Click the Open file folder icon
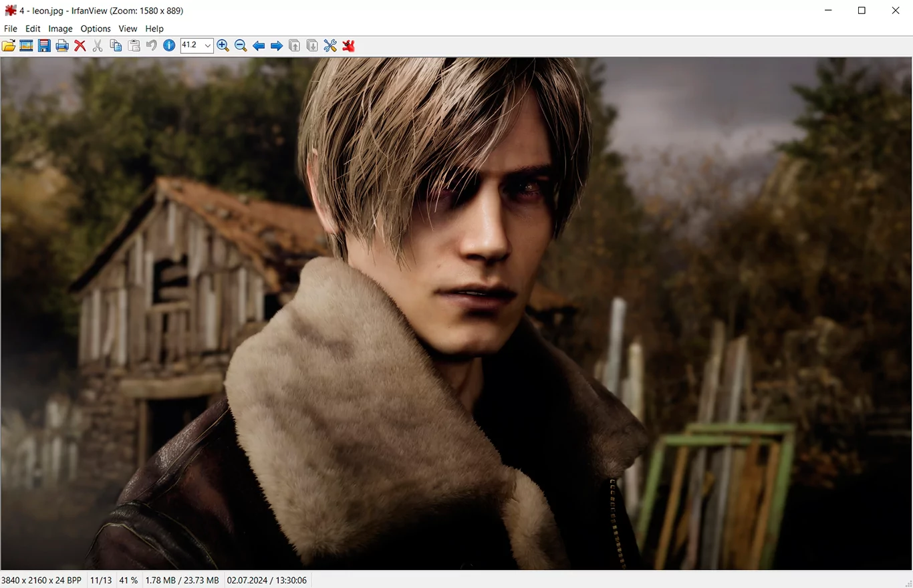This screenshot has height=588, width=913. 9,45
